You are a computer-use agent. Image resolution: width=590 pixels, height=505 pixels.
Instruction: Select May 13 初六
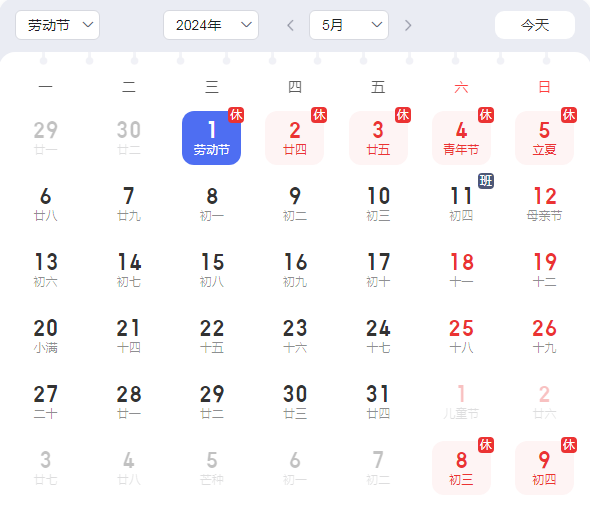(x=45, y=270)
